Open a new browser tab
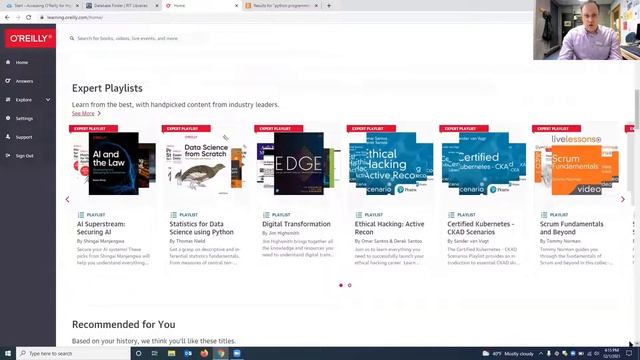 click(329, 6)
